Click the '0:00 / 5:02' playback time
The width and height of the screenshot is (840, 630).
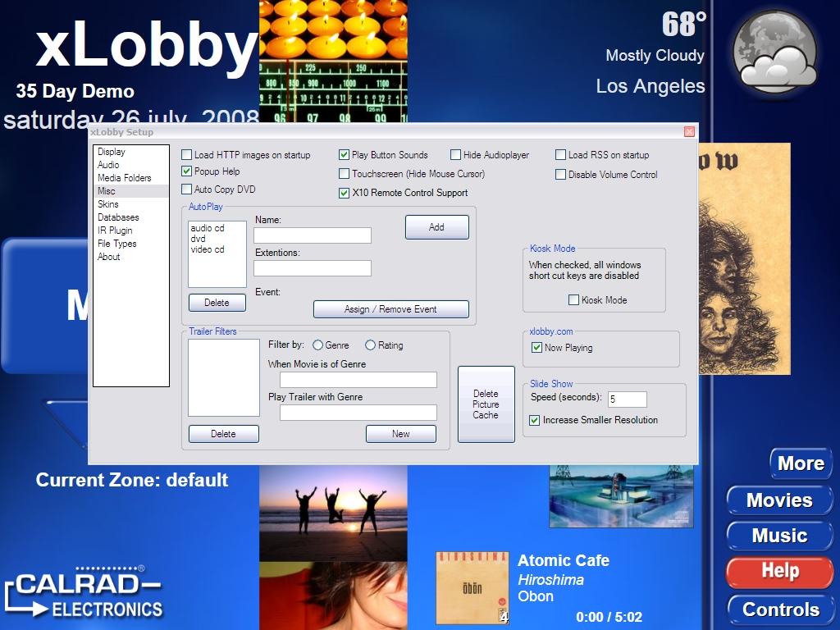pos(609,617)
